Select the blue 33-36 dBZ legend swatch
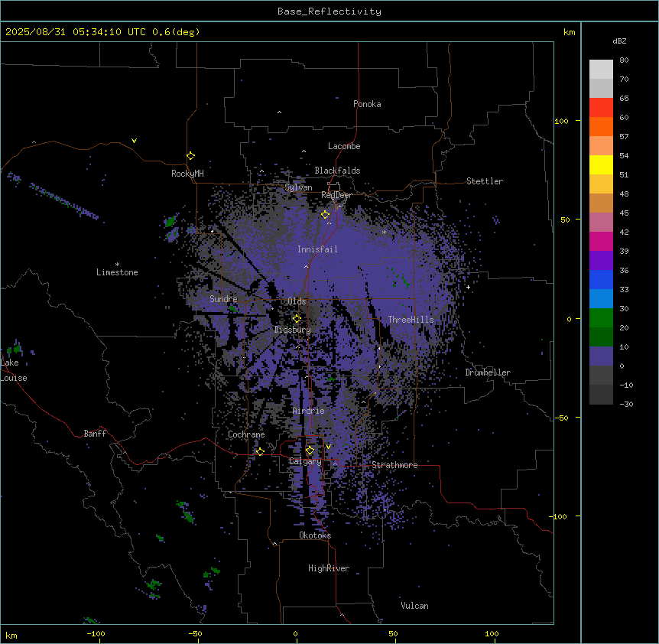Image resolution: width=659 pixels, height=644 pixels. click(x=601, y=279)
